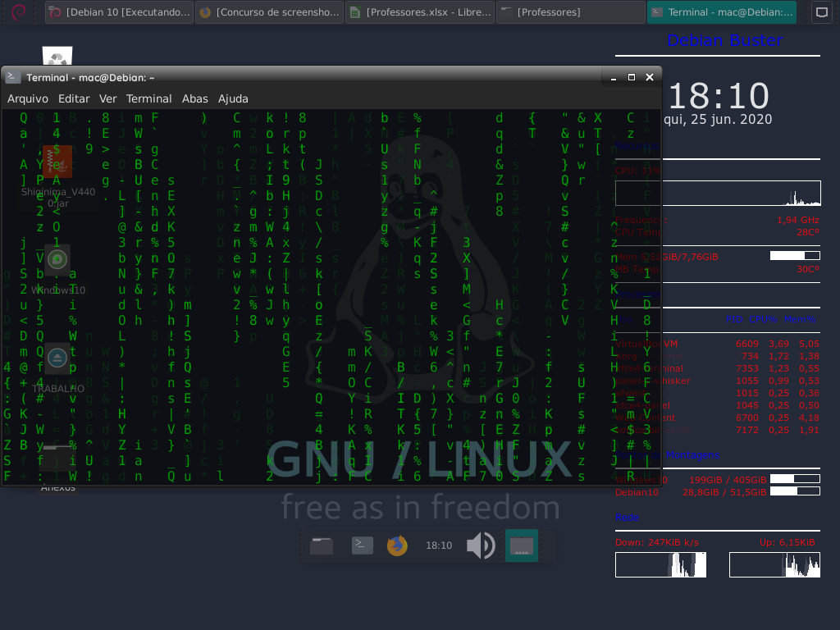This screenshot has width=840, height=630.
Task: Switch to the Debian 10 VirtualBox taskbar window
Action: click(x=120, y=12)
